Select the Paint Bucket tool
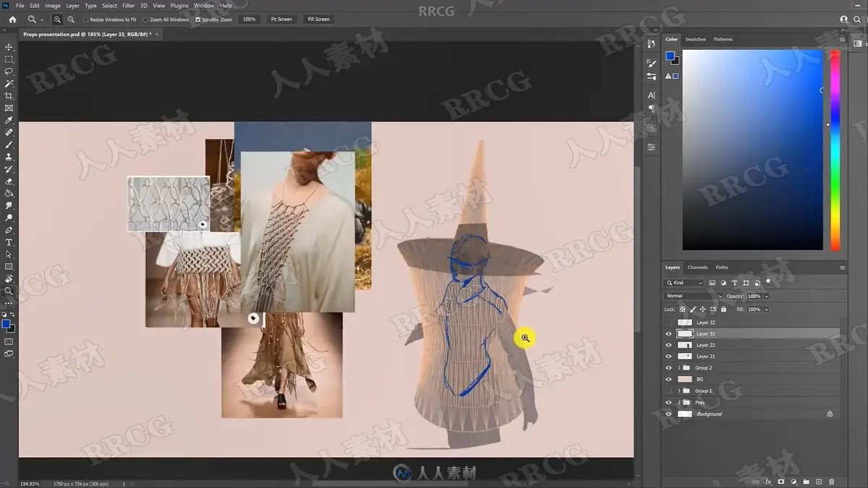The image size is (868, 488). 9,194
